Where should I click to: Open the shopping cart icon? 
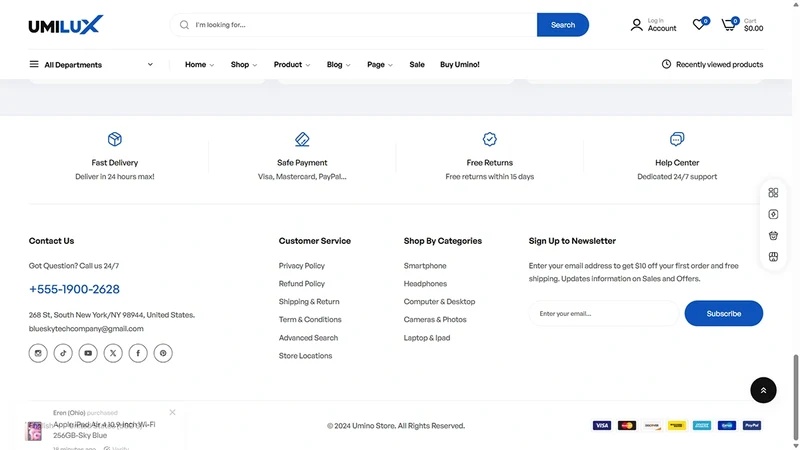click(x=729, y=24)
